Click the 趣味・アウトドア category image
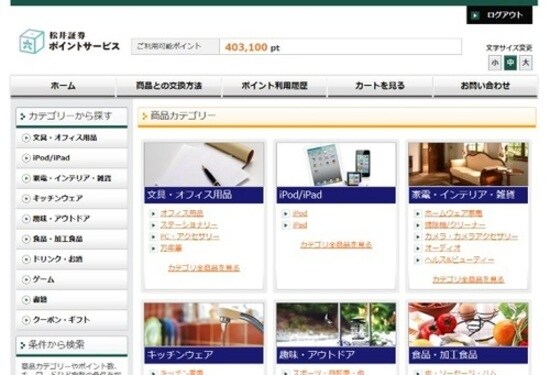Viewport: 550px width, 375px height. coord(336,325)
